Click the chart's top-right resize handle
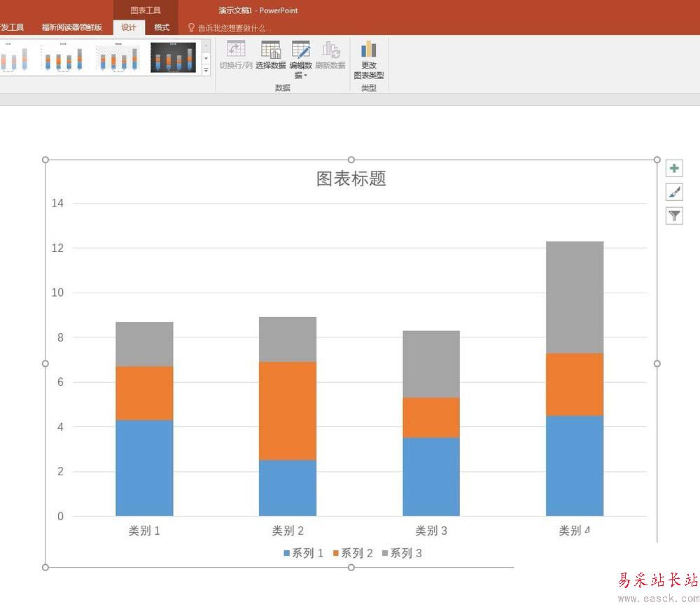This screenshot has width=700, height=609. pyautogui.click(x=657, y=160)
